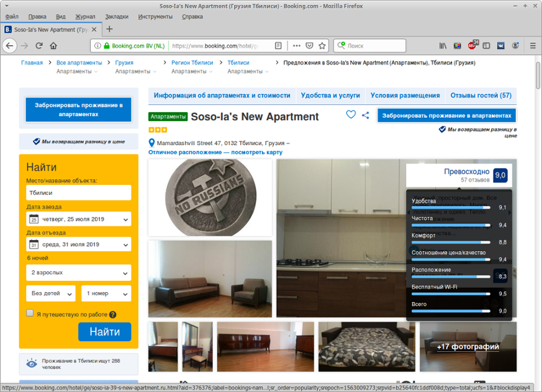This screenshot has height=392, width=542.
Task: Switch to 'Информация об апартаментах и стоимости' tab
Action: 222,96
